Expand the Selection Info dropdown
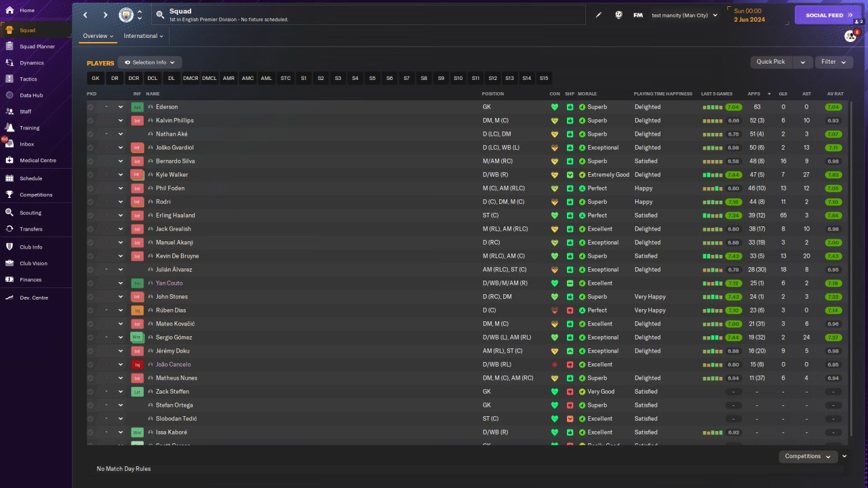The width and height of the screenshot is (868, 488). click(150, 62)
